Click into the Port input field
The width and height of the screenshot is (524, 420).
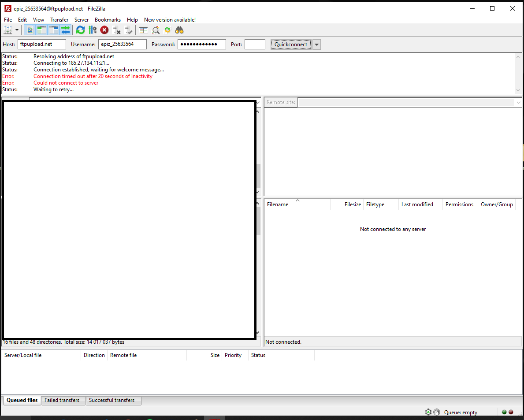255,45
